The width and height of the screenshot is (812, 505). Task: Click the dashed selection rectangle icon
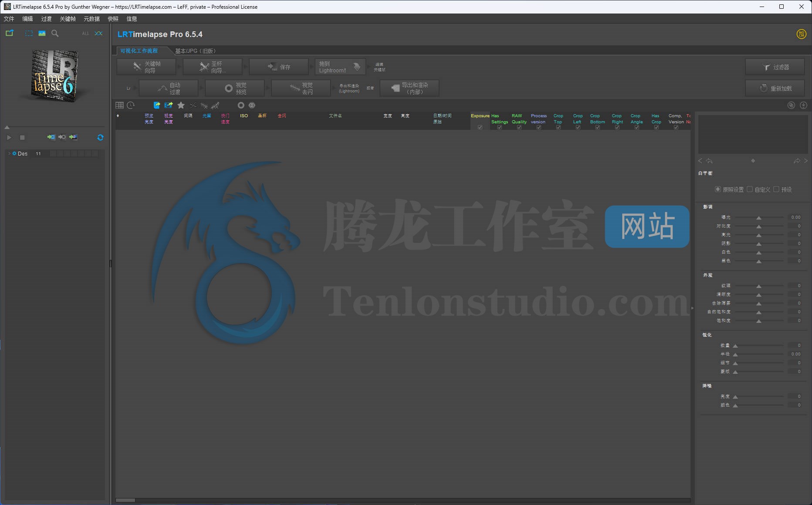click(29, 33)
